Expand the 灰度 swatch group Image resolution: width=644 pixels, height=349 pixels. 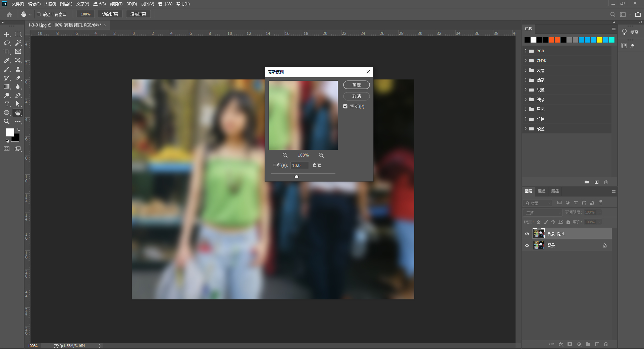(526, 70)
